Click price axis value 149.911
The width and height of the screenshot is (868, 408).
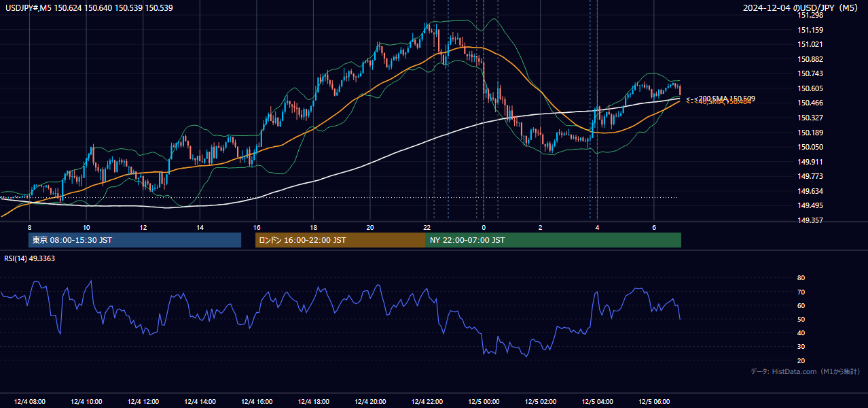pyautogui.click(x=810, y=162)
